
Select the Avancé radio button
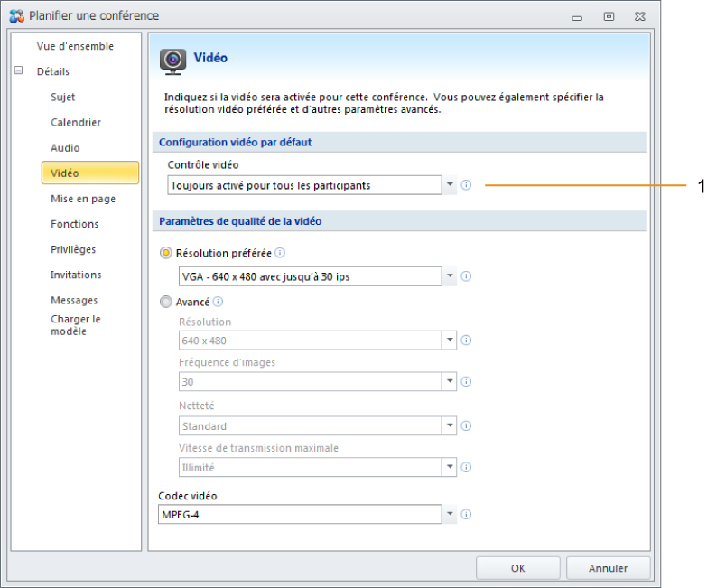pos(166,302)
